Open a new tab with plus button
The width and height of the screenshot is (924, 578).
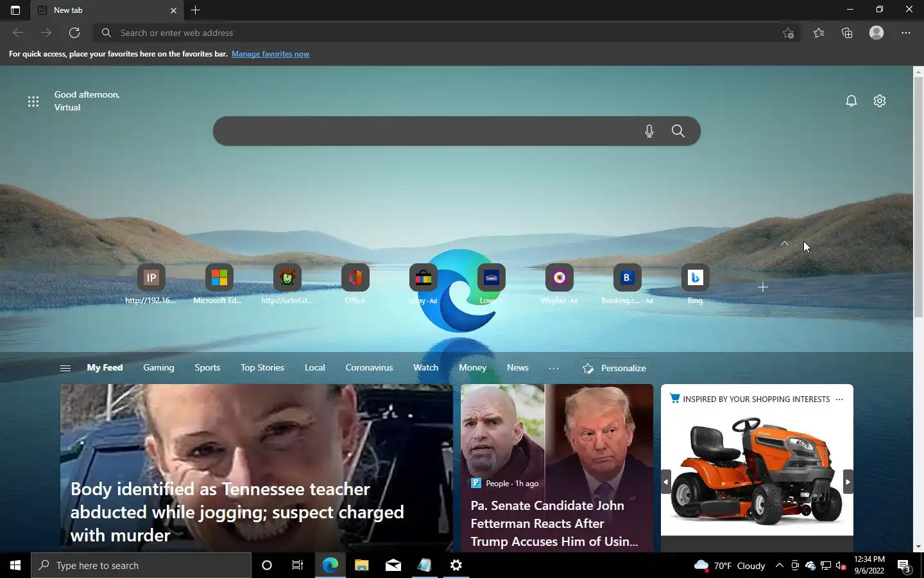(196, 10)
